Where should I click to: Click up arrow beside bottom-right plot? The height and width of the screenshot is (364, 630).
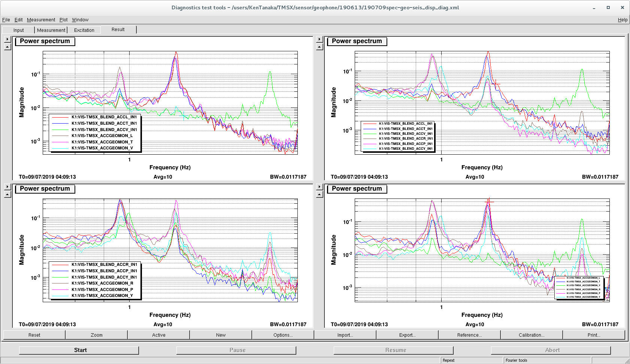[319, 194]
